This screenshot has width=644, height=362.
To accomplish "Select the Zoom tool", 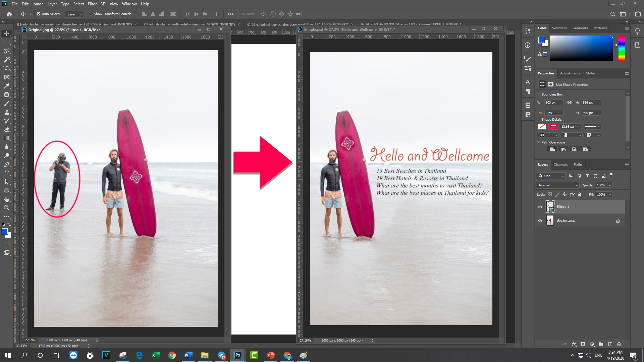I will coord(7,208).
